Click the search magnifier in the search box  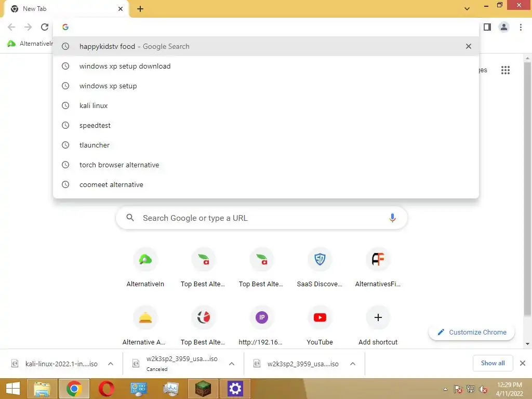[x=130, y=218]
